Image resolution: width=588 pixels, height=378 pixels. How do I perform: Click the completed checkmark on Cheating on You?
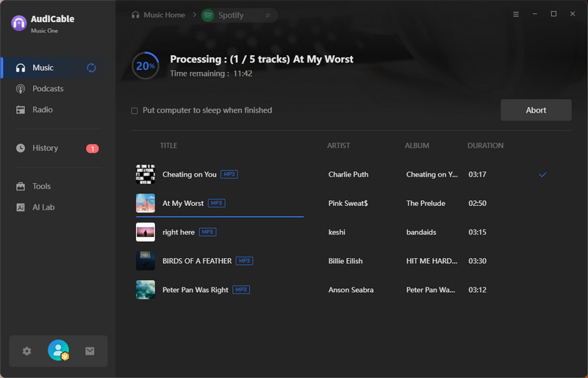tap(542, 174)
